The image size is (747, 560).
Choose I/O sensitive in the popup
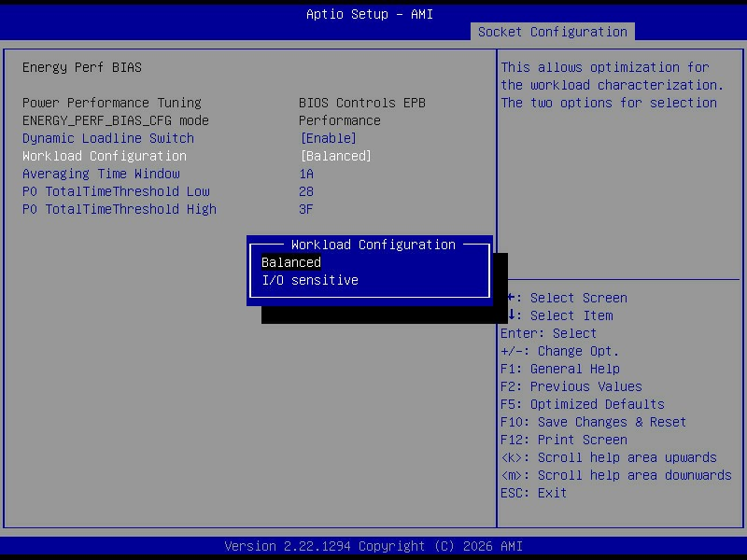pos(310,280)
